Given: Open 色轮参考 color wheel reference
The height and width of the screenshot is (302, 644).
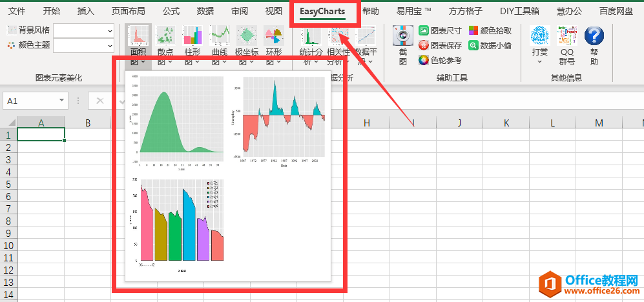Looking at the screenshot, I should pos(440,60).
